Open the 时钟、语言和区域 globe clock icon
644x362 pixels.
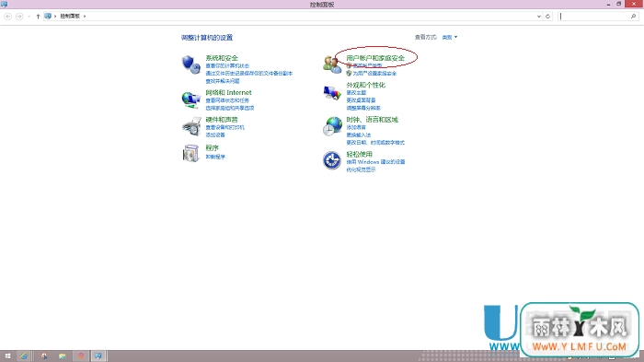[332, 126]
